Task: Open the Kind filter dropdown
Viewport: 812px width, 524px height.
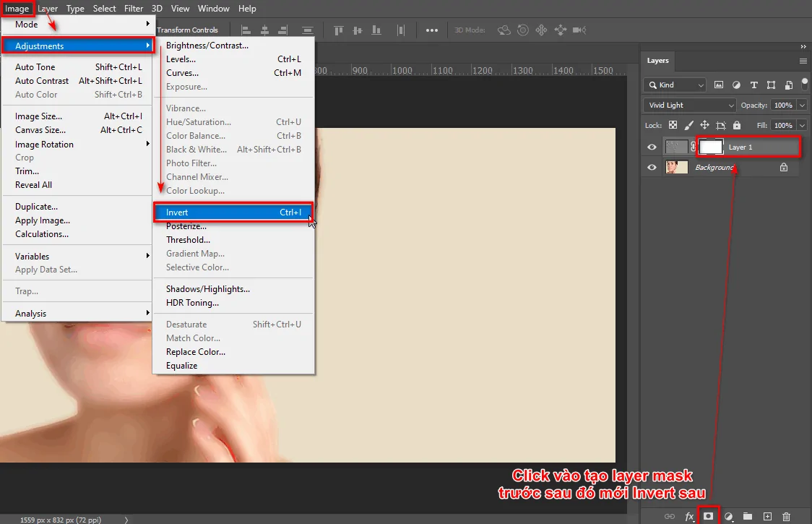Action: click(675, 85)
